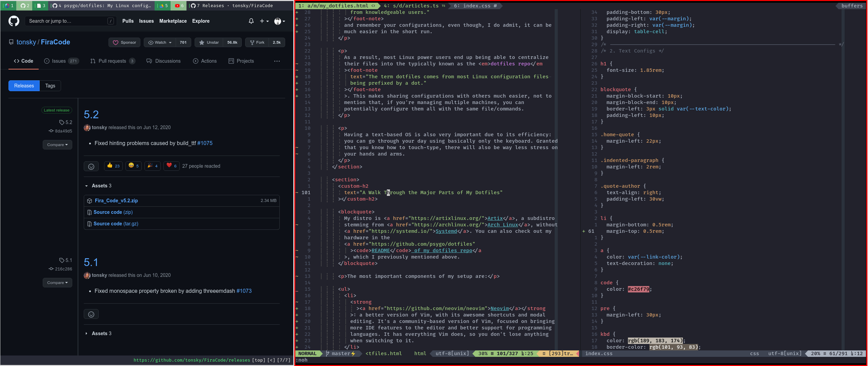The image size is (868, 366).
Task: Switch to psygo/dotfiles browser tab
Action: coord(102,5)
